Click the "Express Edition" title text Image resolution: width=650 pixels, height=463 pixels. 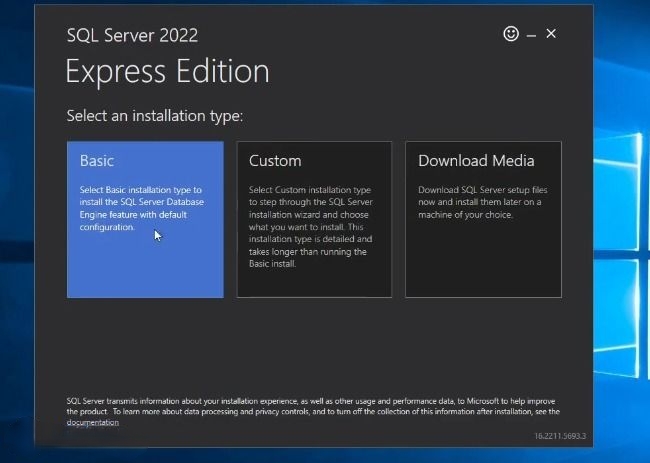[x=167, y=71]
